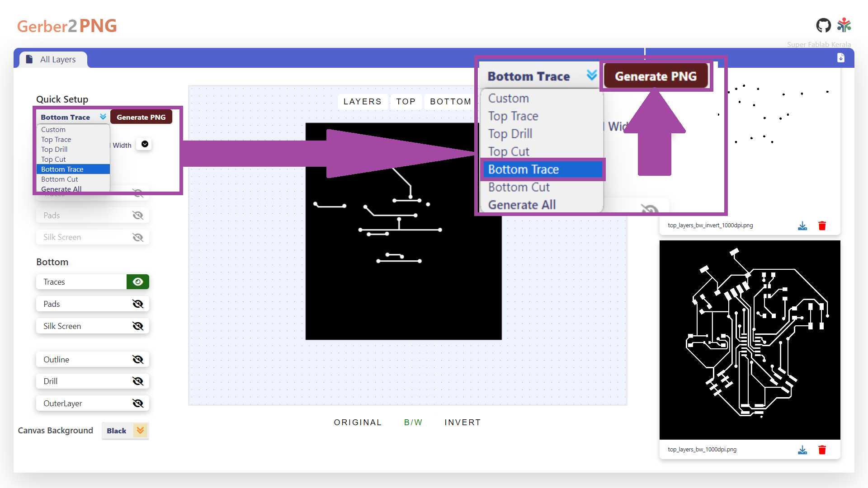This screenshot has height=488, width=868.
Task: Click the round toggle icon next to Width
Action: point(145,144)
